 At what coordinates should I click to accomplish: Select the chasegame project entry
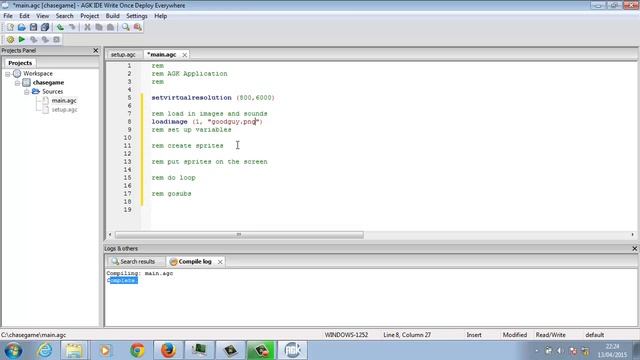(x=48, y=82)
